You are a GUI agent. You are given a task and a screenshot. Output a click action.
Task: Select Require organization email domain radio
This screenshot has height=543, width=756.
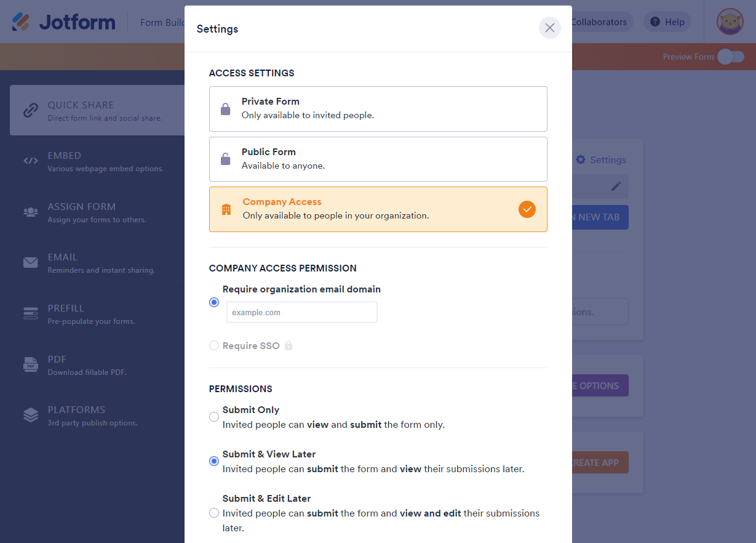pyautogui.click(x=214, y=302)
